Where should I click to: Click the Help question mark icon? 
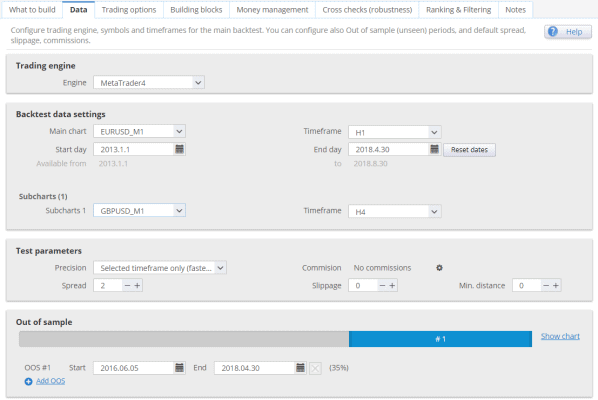coord(553,32)
